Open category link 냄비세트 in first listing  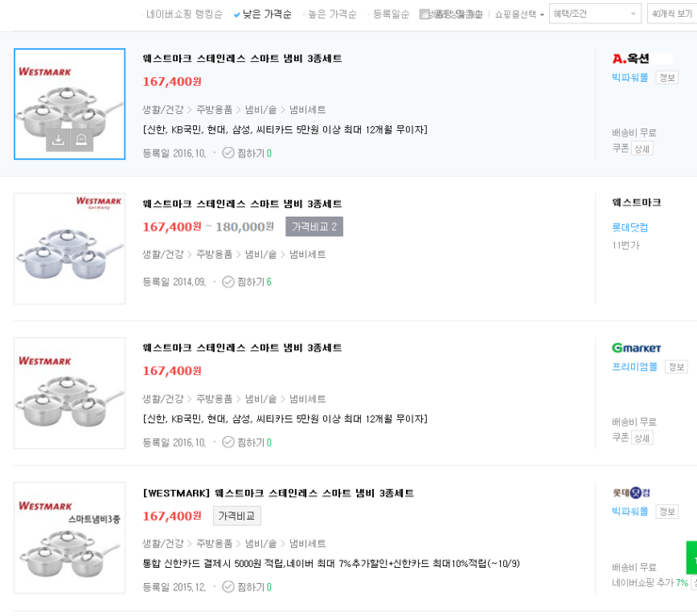click(x=307, y=109)
